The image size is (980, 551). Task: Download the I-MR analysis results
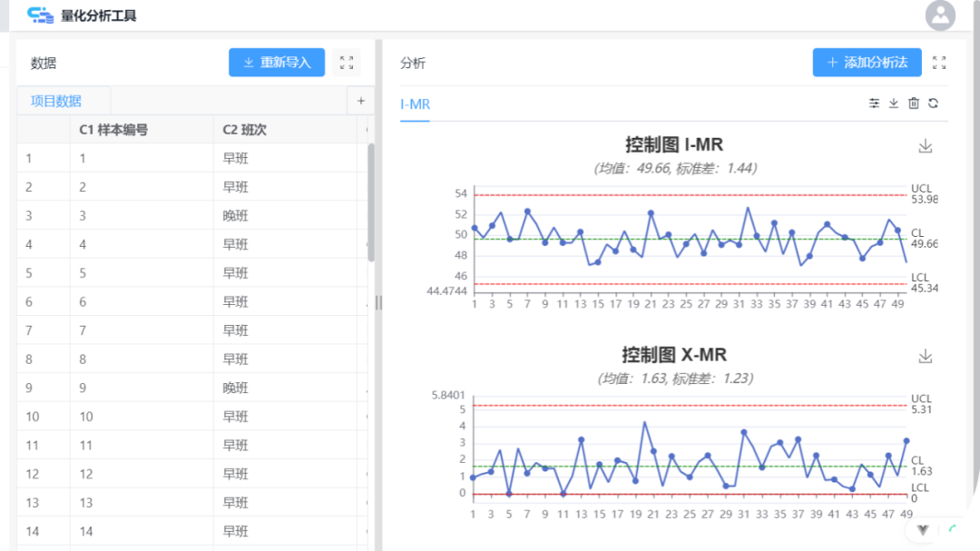(894, 103)
